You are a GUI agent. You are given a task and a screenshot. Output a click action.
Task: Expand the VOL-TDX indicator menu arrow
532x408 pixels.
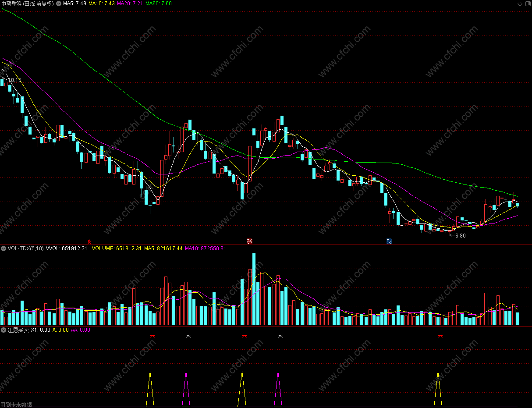[x=4, y=248]
